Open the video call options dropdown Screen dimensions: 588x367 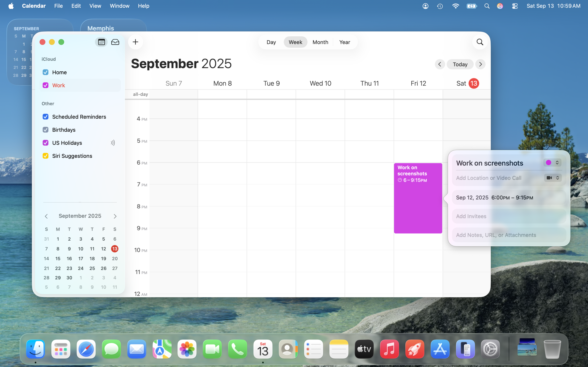coord(553,178)
